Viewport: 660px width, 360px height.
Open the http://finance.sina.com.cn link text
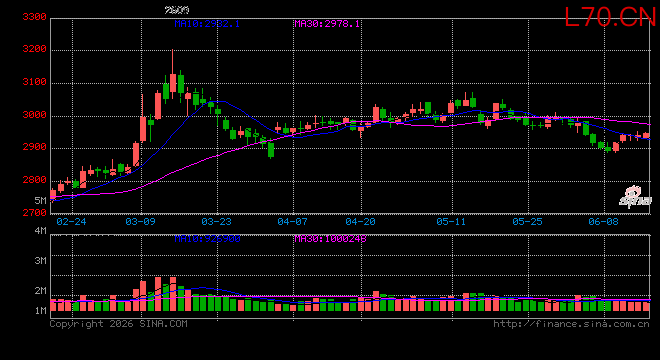tap(571, 324)
